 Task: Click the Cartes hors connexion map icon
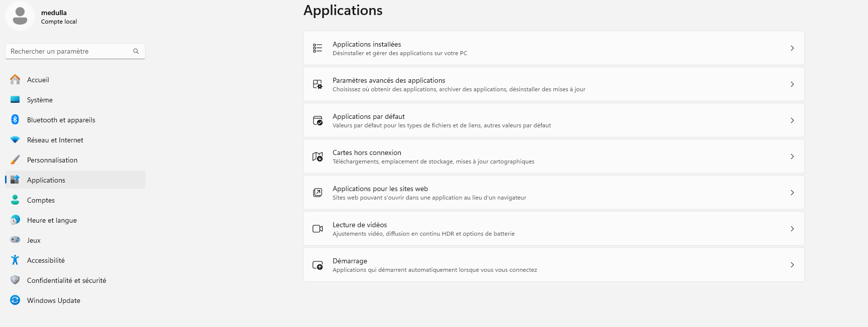(x=318, y=156)
